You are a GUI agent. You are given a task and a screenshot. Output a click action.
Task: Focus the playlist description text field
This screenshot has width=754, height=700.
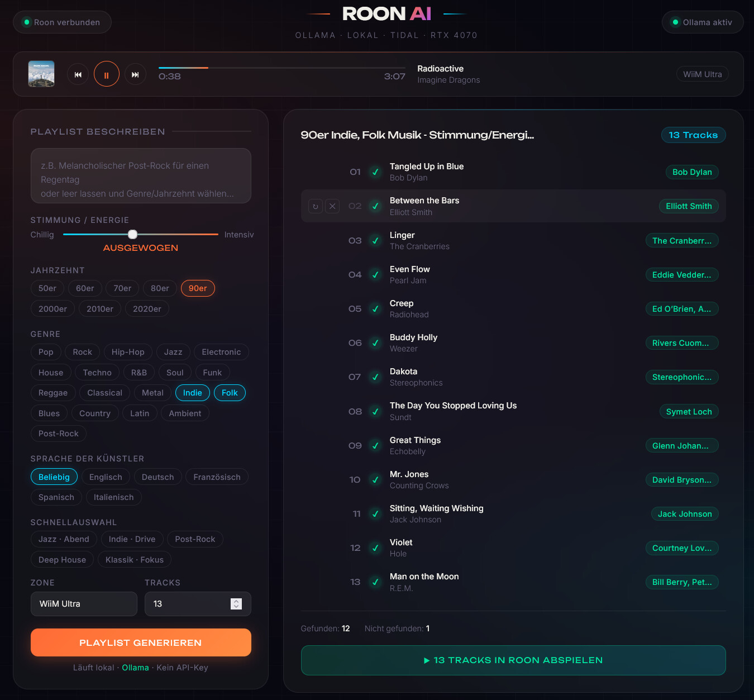click(x=141, y=176)
